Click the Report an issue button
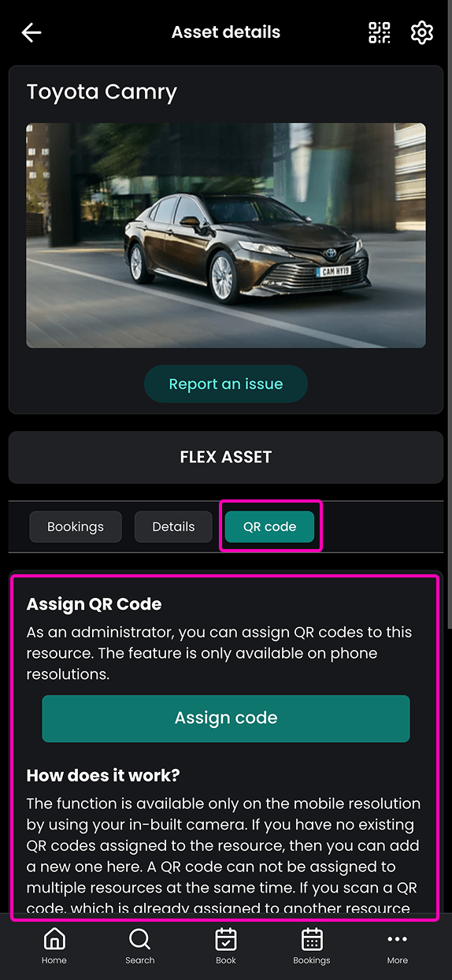The image size is (452, 980). click(226, 384)
